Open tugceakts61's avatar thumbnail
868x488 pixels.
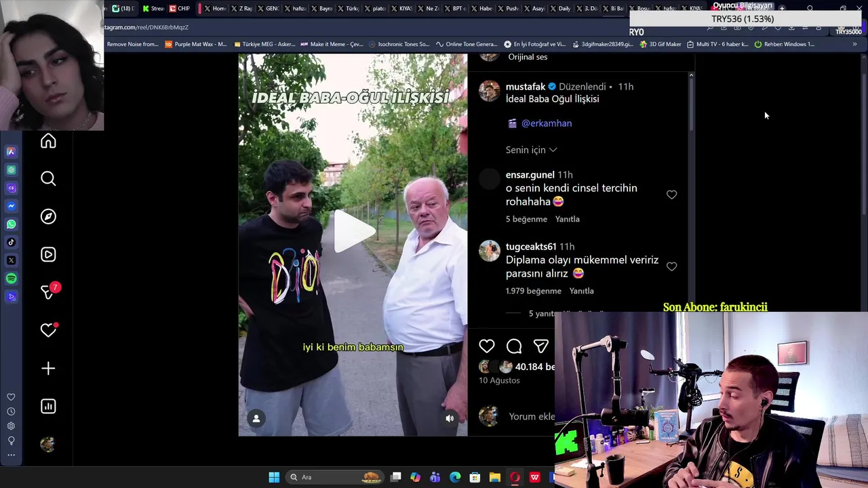pyautogui.click(x=490, y=251)
